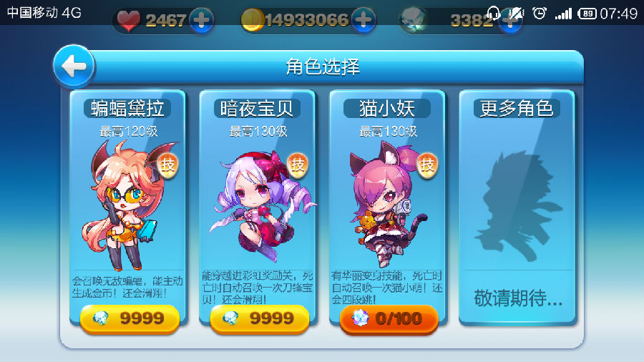Add diamonds with plus icon
The height and width of the screenshot is (362, 644).
pos(510,21)
